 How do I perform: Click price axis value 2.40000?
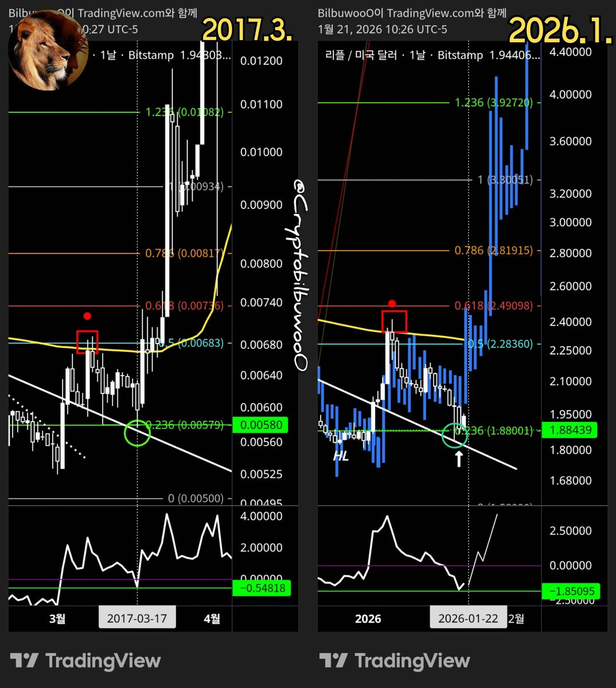[570, 322]
